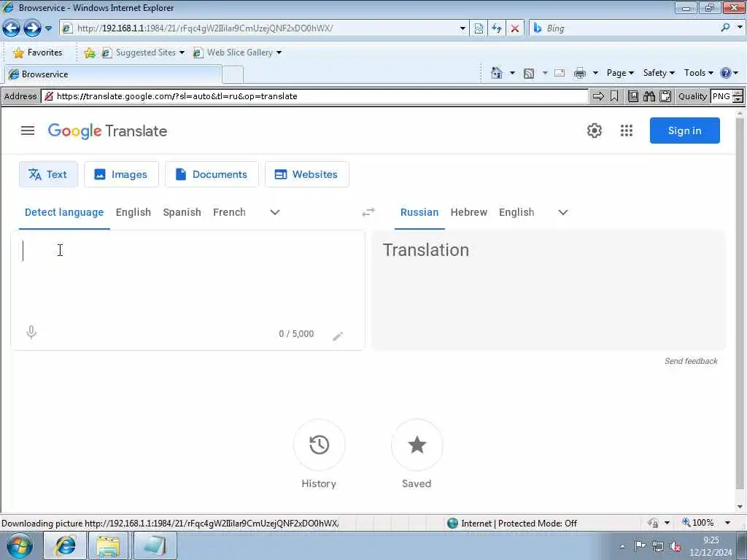Print the page using printer icon
The height and width of the screenshot is (560, 747).
point(580,73)
